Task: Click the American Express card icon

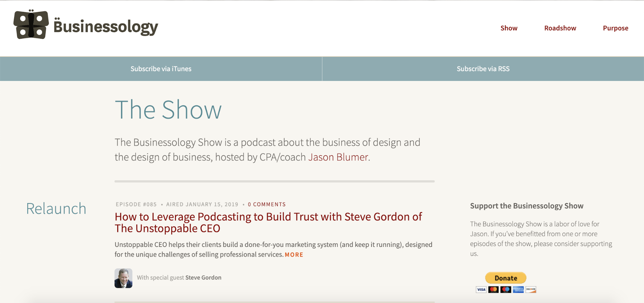Action: pyautogui.click(x=518, y=289)
